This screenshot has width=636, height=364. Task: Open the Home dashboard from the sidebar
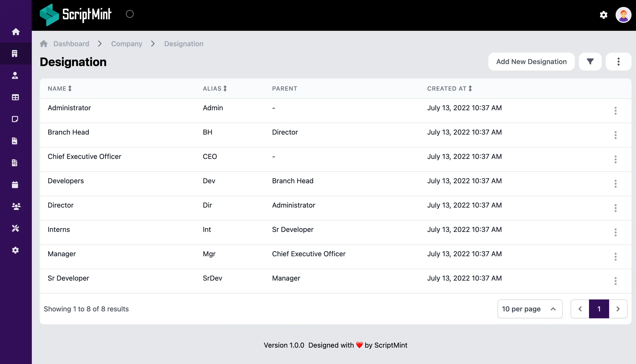pyautogui.click(x=16, y=32)
